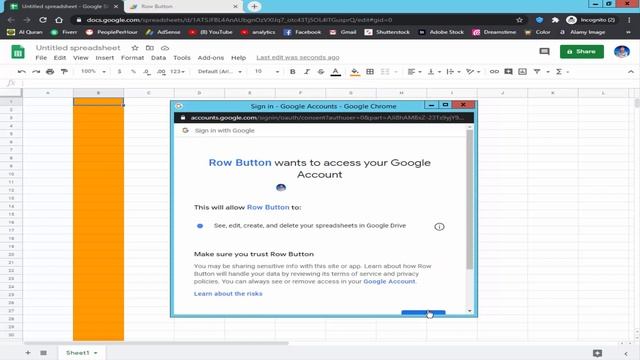Image resolution: width=640 pixels, height=360 pixels.
Task: Open the Functions sigma dropdown
Action: coord(562,71)
